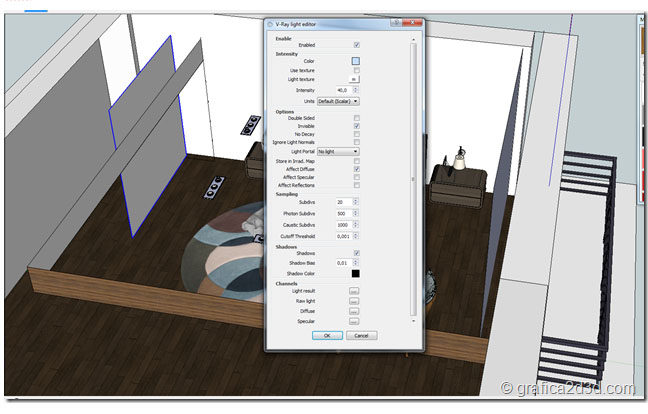This screenshot has width=648, height=414.
Task: Disable the Shadows checkbox
Action: [356, 253]
